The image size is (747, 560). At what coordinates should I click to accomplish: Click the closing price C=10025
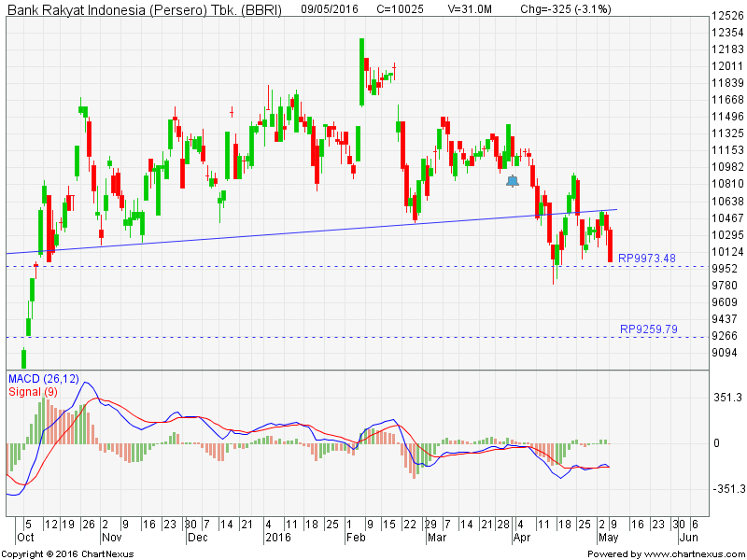[400, 8]
